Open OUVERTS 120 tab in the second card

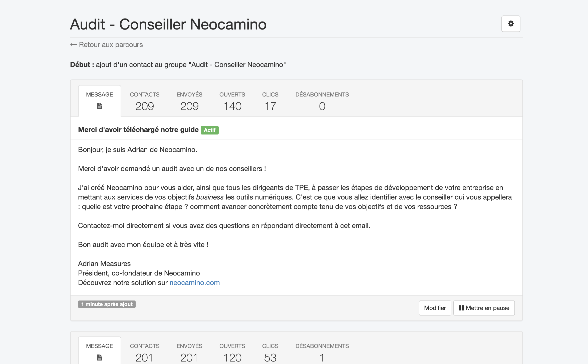click(232, 352)
